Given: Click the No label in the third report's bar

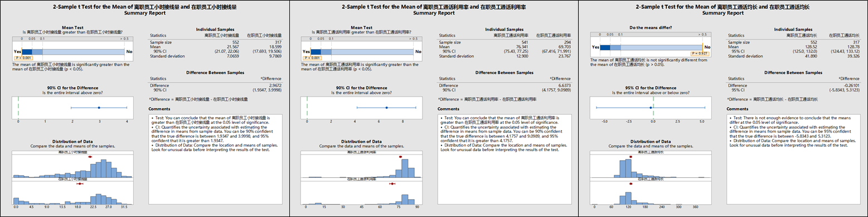Looking at the screenshot, I should [x=707, y=47].
